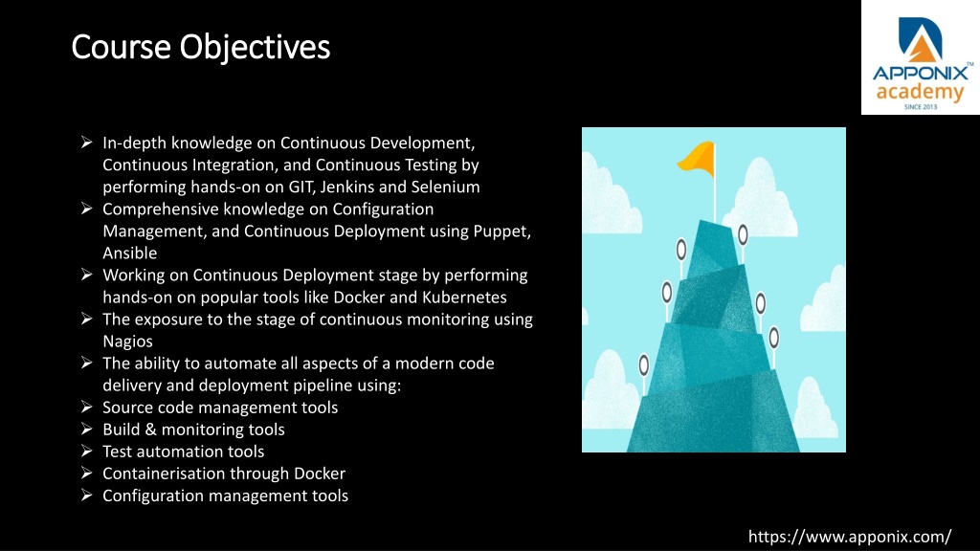Click the Course Objectives title
Image resolution: width=980 pixels, height=551 pixels.
(201, 48)
